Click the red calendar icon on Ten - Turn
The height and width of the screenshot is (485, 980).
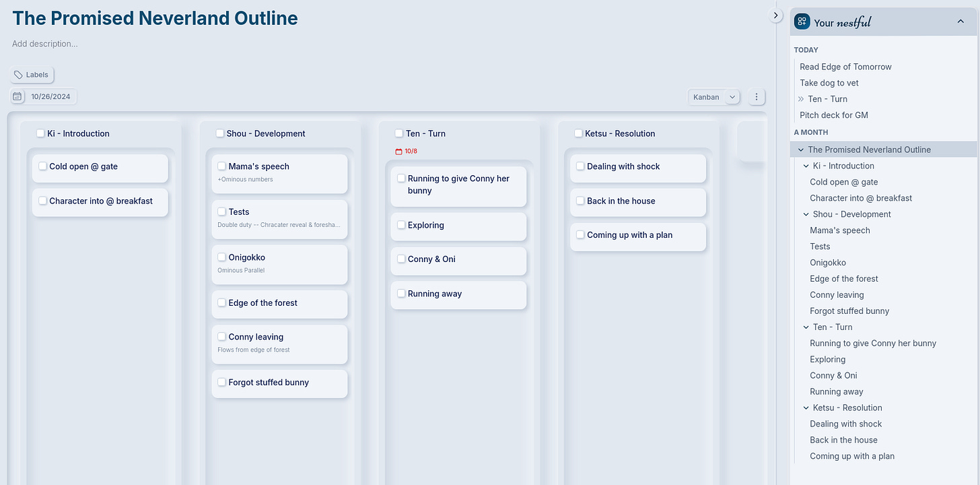(x=398, y=152)
